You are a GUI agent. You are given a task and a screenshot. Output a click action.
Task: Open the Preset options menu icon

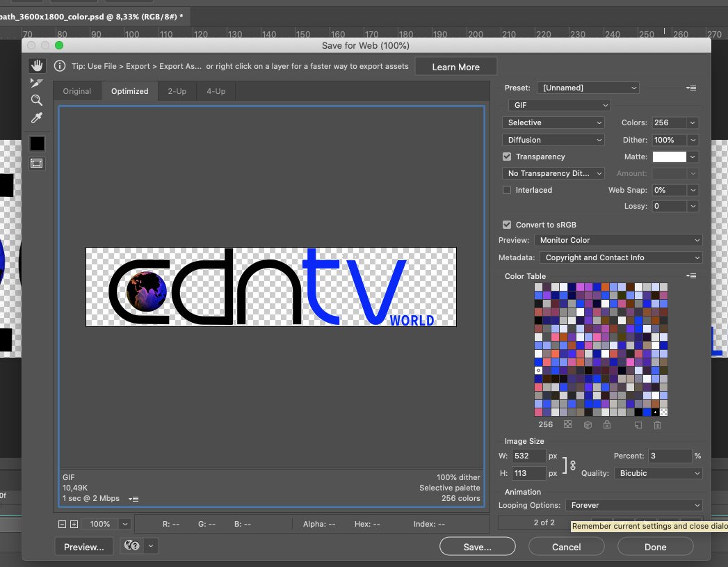tap(691, 88)
